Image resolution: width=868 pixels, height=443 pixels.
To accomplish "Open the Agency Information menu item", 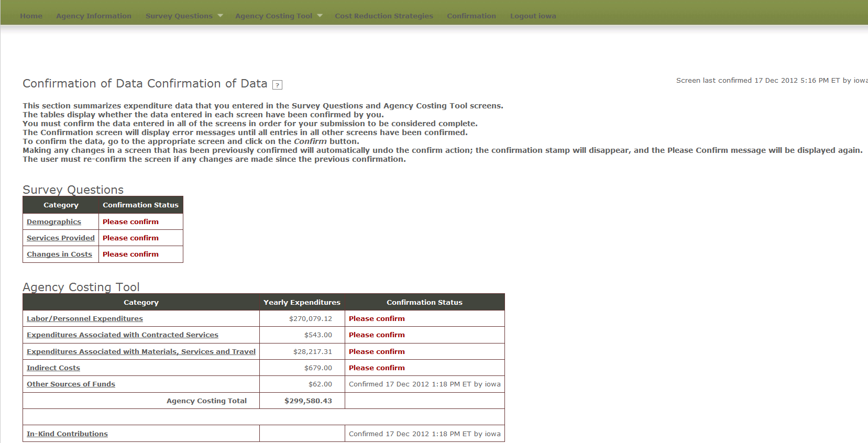I will click(x=94, y=16).
